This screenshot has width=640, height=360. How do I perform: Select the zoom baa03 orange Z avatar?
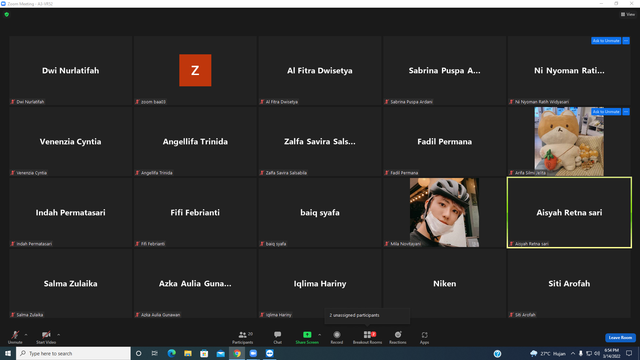[195, 70]
